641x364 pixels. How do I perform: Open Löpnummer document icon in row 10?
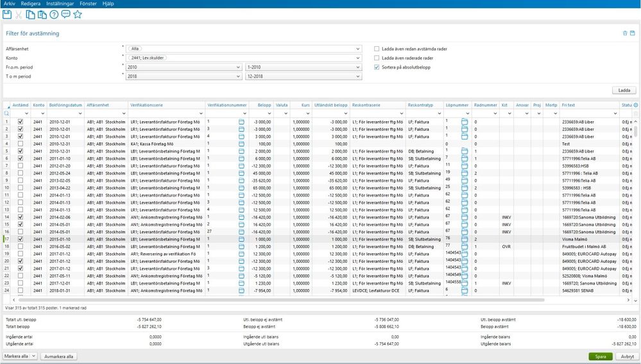[x=465, y=188]
